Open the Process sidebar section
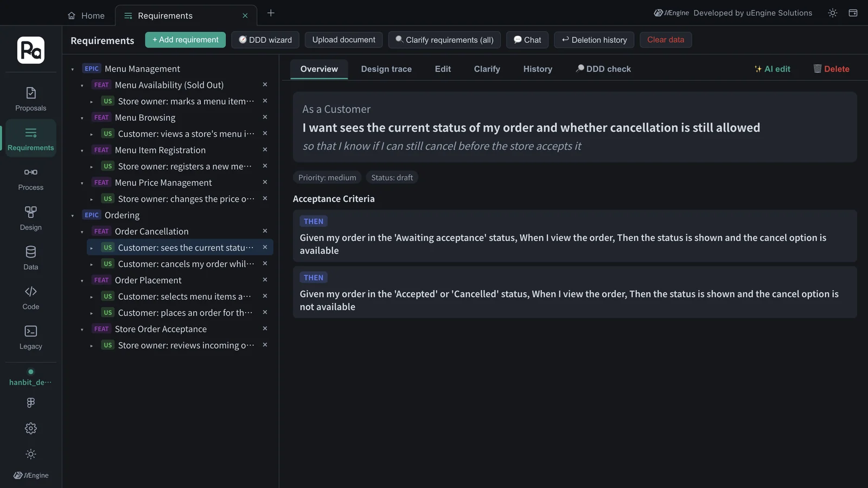The height and width of the screenshot is (488, 868). [x=31, y=179]
